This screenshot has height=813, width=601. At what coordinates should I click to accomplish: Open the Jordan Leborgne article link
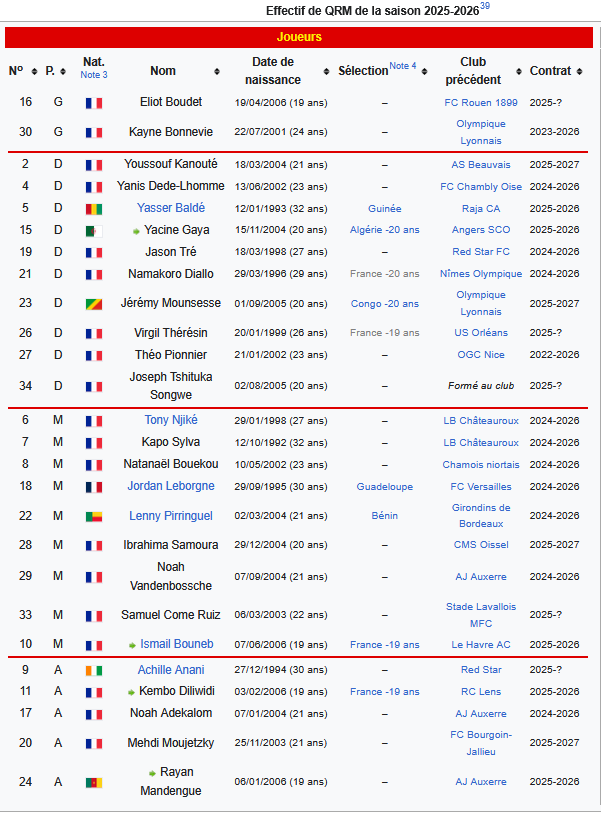point(170,487)
